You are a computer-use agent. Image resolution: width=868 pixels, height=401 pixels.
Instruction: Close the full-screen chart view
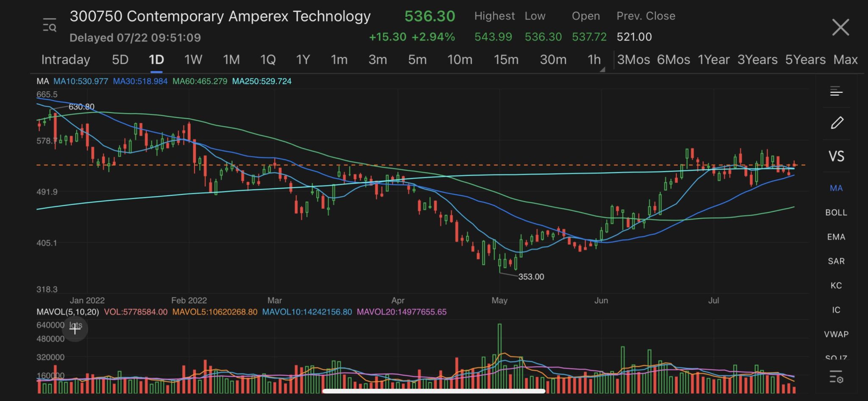(x=840, y=28)
